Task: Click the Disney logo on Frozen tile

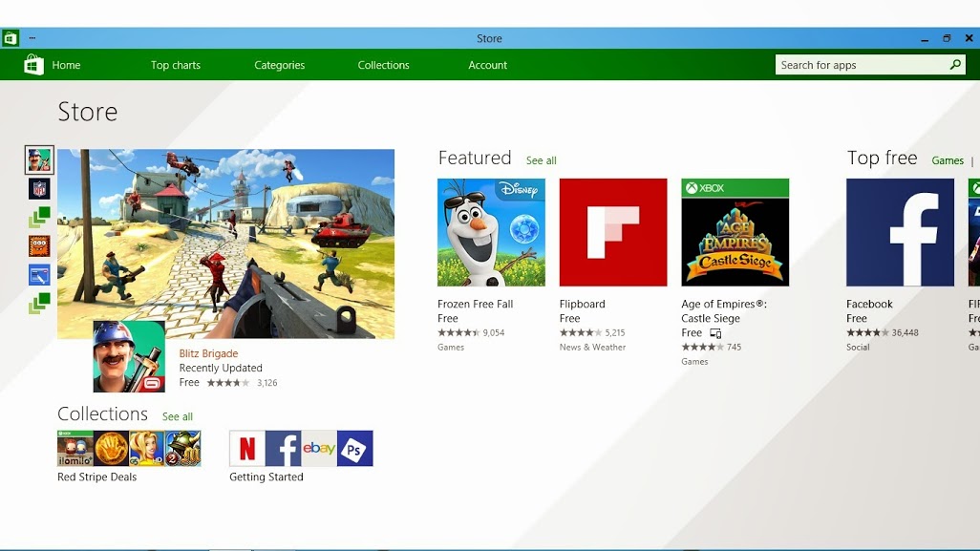Action: point(520,189)
